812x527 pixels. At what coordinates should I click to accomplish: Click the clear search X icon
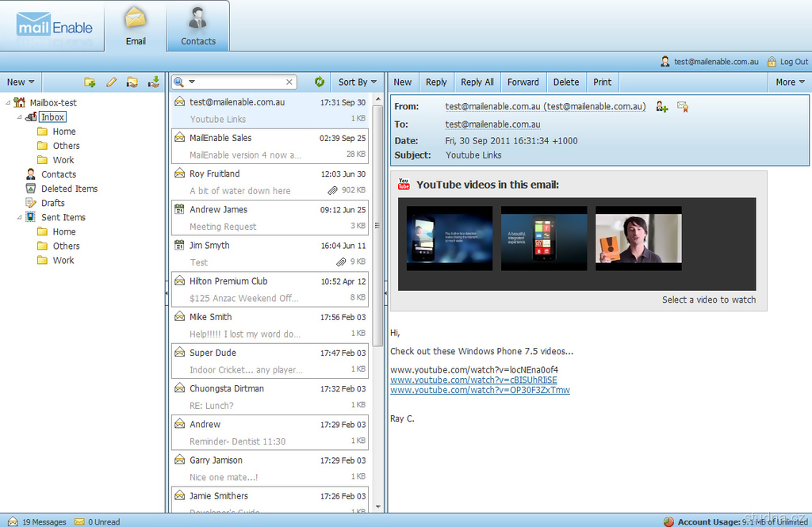(289, 82)
